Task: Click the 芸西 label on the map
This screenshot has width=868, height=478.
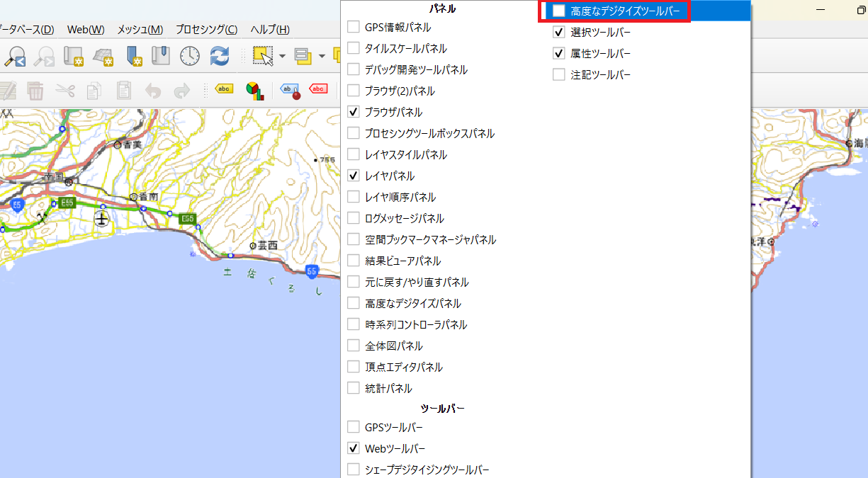Action: click(x=268, y=245)
